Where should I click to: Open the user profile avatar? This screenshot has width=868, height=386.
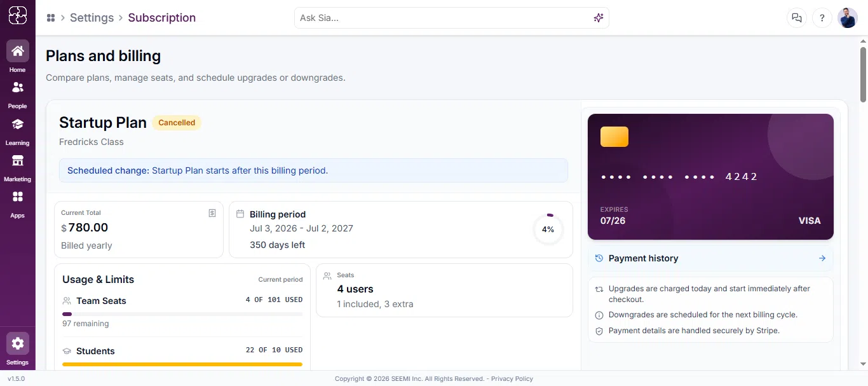(848, 18)
